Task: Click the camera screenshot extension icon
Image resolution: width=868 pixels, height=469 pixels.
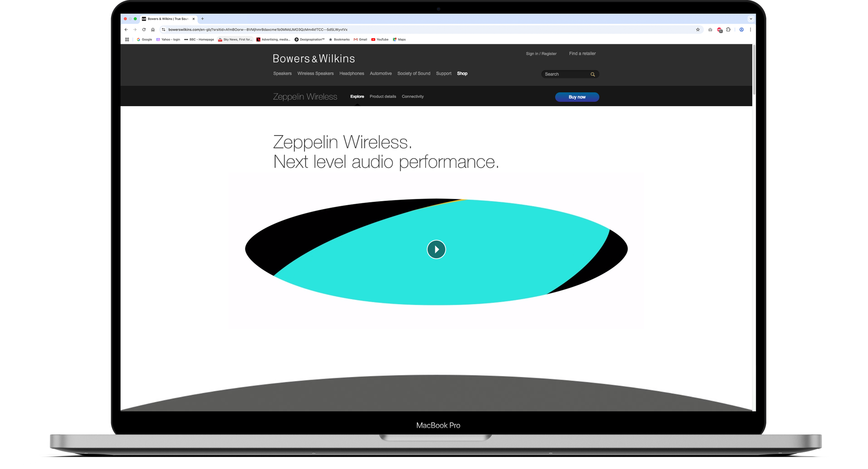Action: (710, 30)
